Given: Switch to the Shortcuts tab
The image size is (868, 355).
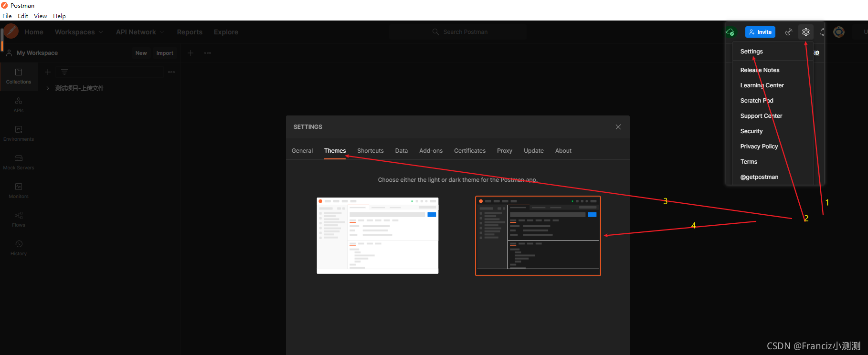Looking at the screenshot, I should point(370,151).
